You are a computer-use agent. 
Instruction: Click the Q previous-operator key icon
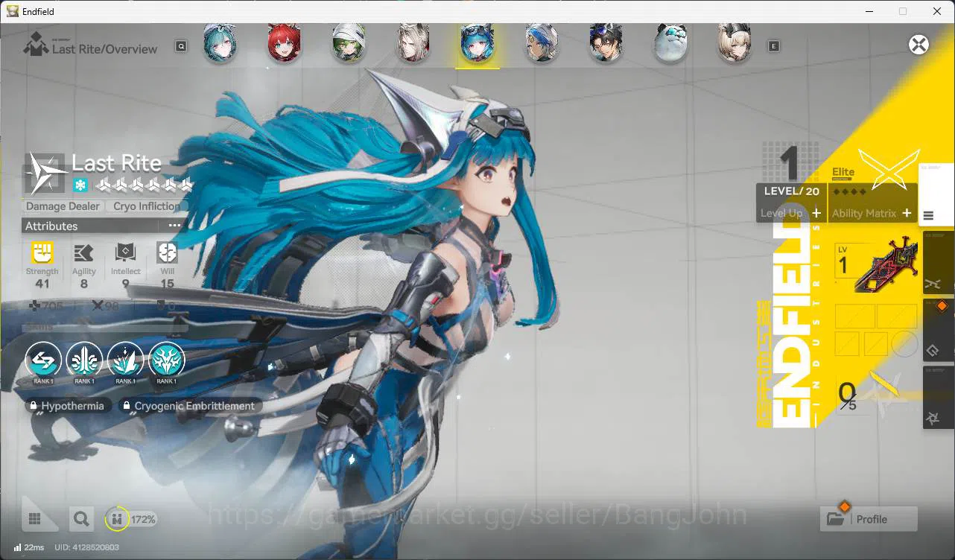pyautogui.click(x=181, y=46)
